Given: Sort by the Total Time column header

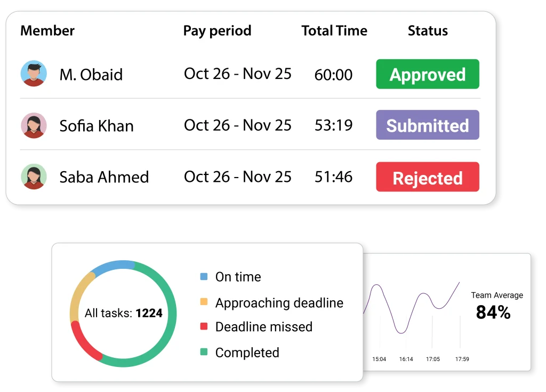Looking at the screenshot, I should coord(334,31).
